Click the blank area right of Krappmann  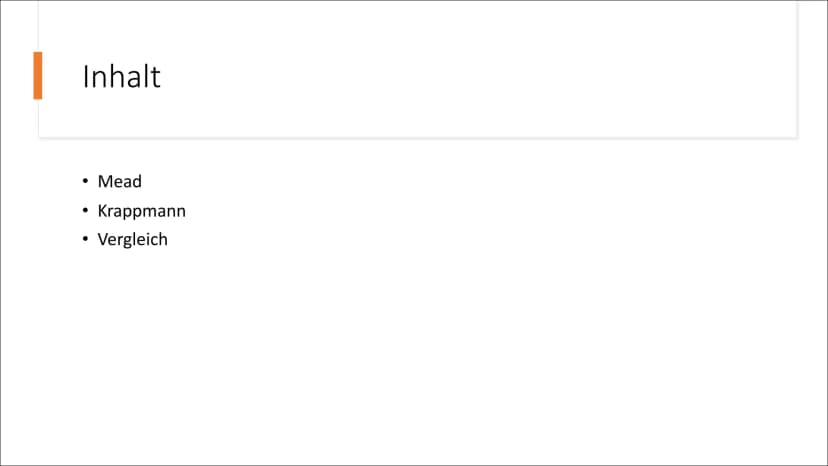(475, 211)
